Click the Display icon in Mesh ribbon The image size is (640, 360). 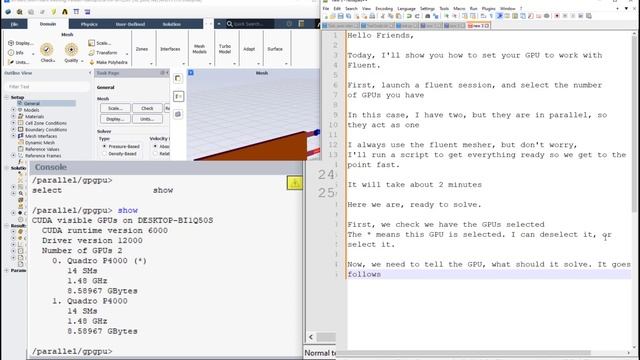coord(11,43)
